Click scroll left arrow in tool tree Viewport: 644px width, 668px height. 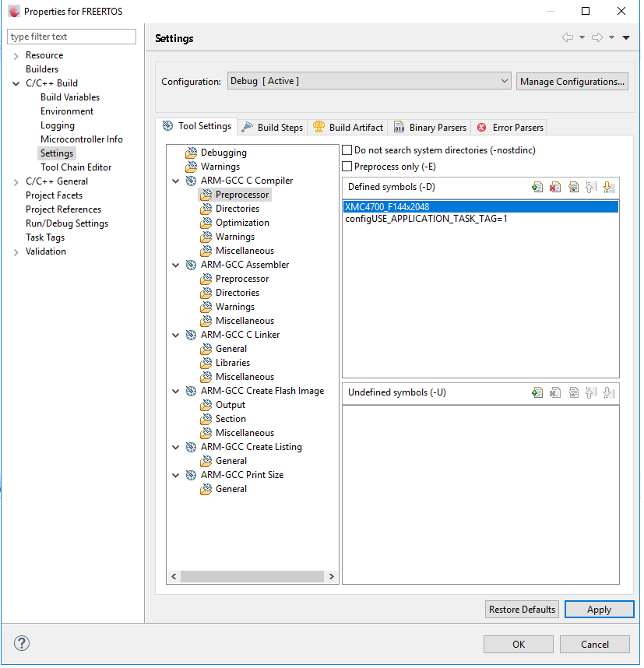click(174, 577)
